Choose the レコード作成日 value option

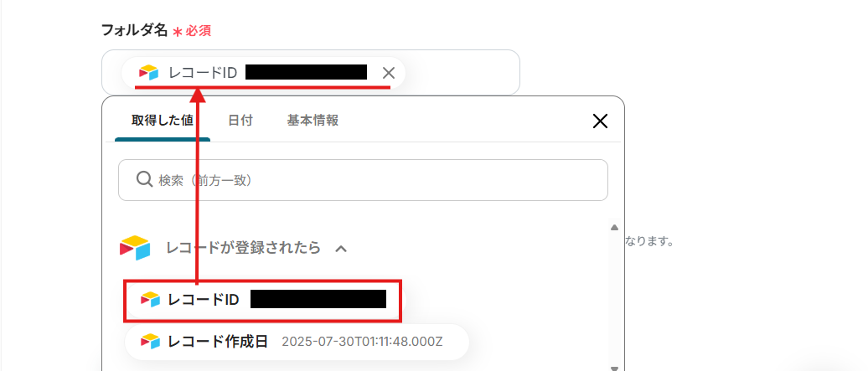(297, 342)
